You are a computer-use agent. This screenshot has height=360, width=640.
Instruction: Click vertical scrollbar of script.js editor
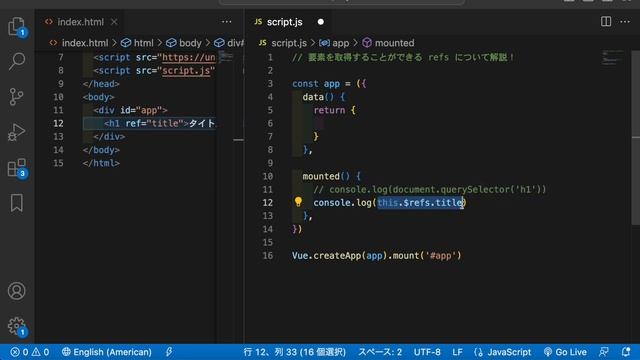(636, 137)
